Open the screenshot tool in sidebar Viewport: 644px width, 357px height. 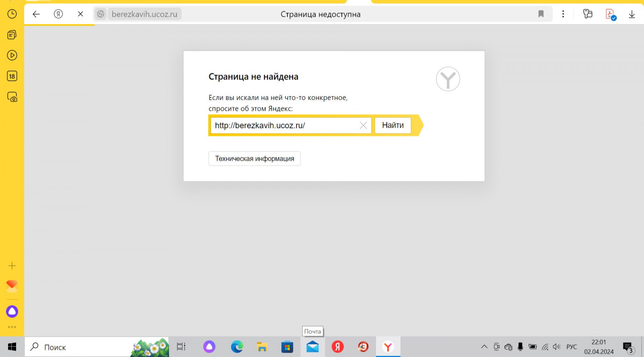click(12, 97)
